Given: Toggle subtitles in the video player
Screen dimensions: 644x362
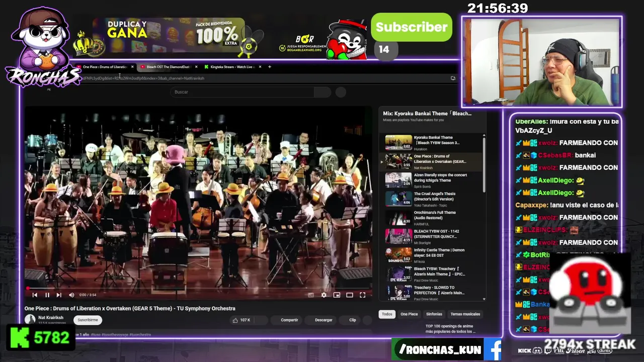Looking at the screenshot, I should (x=311, y=295).
